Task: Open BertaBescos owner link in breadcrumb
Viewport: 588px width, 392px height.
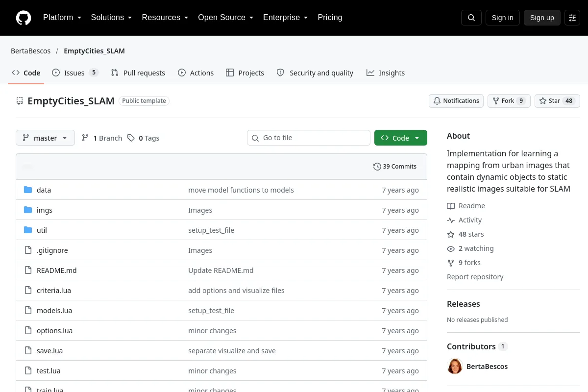Action: pos(30,51)
